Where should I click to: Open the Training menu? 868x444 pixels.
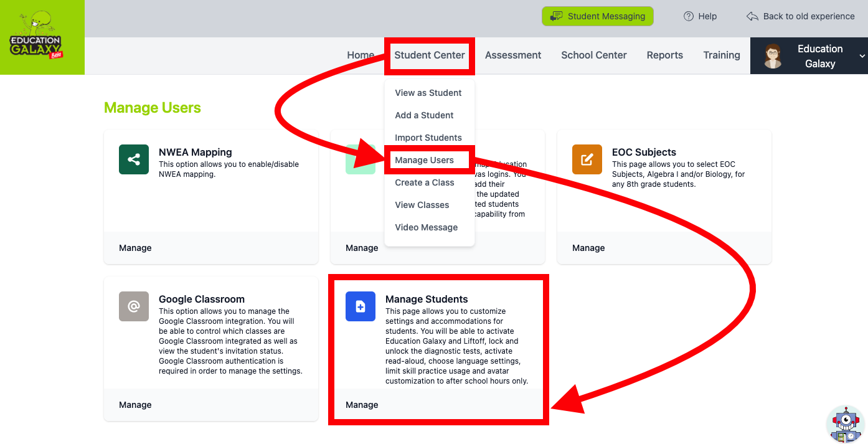[722, 55]
